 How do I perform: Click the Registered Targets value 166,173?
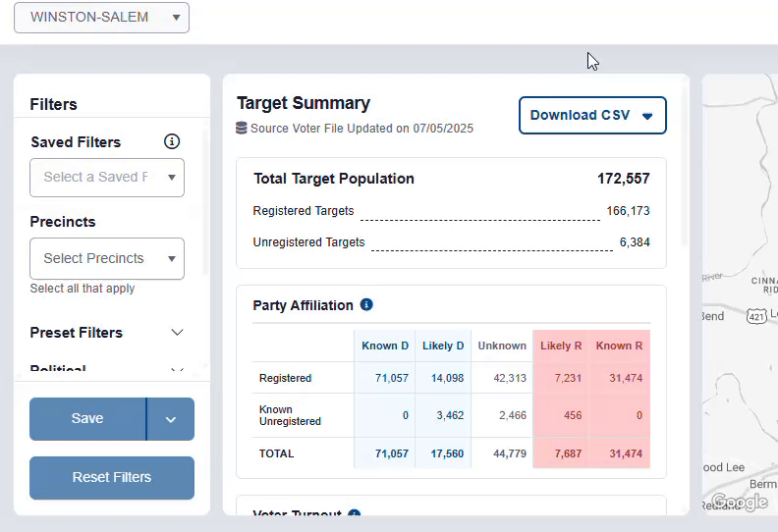[x=628, y=211]
